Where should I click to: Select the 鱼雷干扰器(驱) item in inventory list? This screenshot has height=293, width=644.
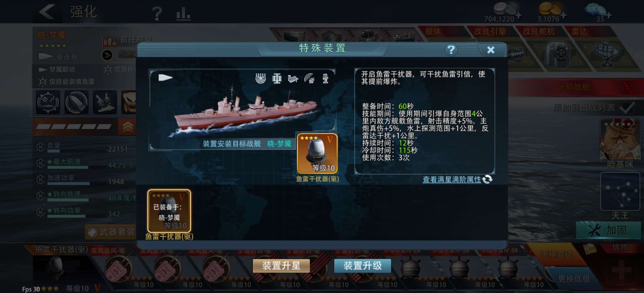click(x=169, y=211)
